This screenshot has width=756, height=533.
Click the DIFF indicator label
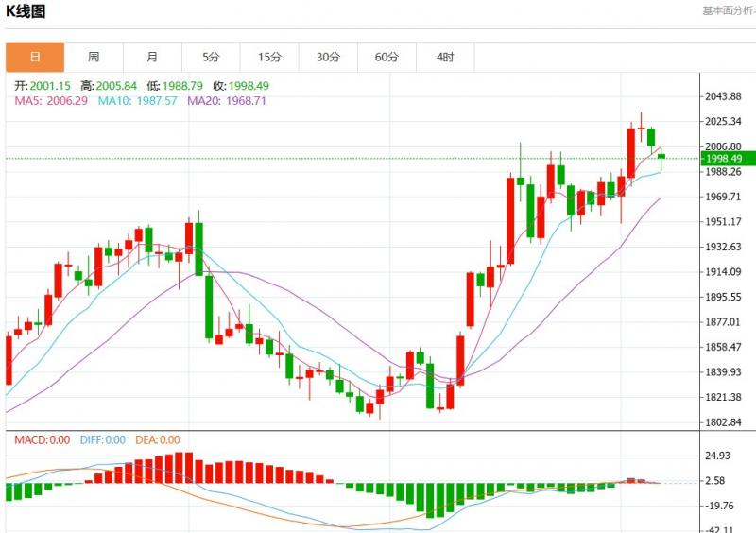(x=103, y=439)
